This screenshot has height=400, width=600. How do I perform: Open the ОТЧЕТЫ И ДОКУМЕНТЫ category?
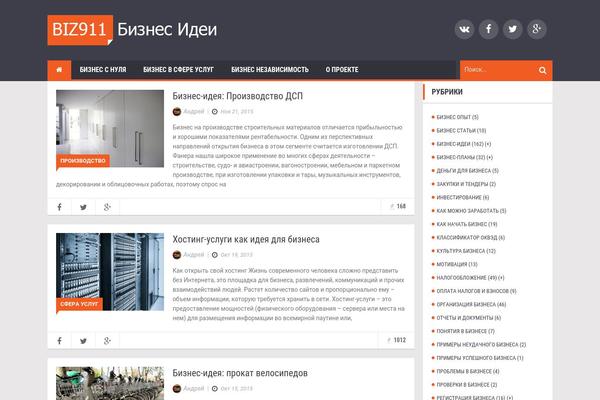pyautogui.click(x=469, y=318)
